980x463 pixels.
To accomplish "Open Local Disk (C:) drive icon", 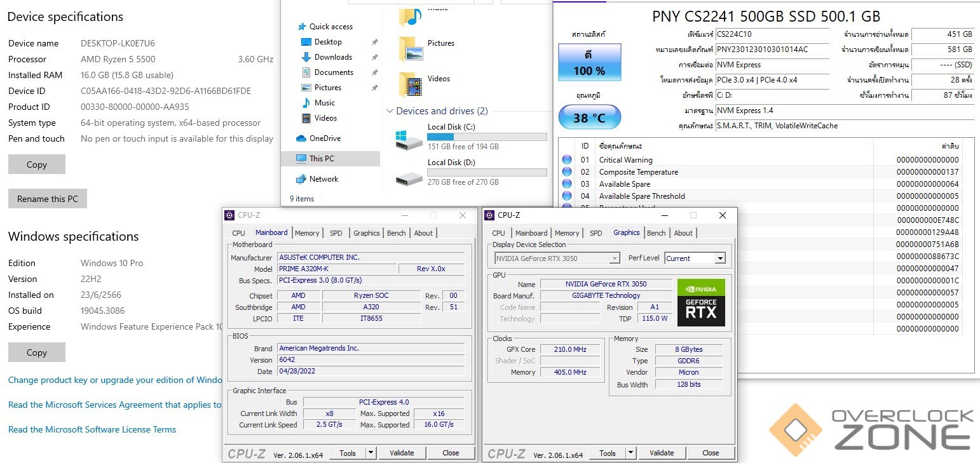I will pos(409,140).
